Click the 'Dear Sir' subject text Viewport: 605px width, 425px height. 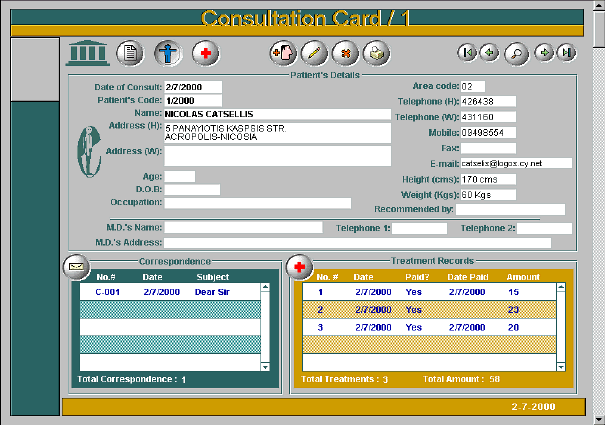tap(212, 292)
